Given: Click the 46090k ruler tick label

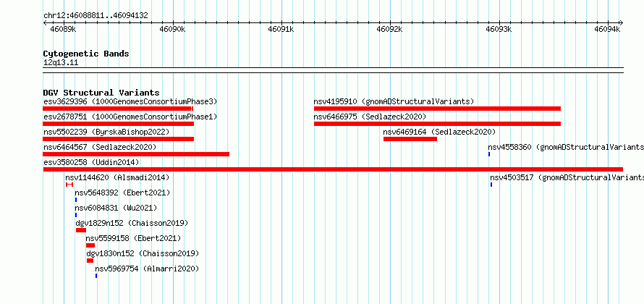Looking at the screenshot, I should 172,29.
